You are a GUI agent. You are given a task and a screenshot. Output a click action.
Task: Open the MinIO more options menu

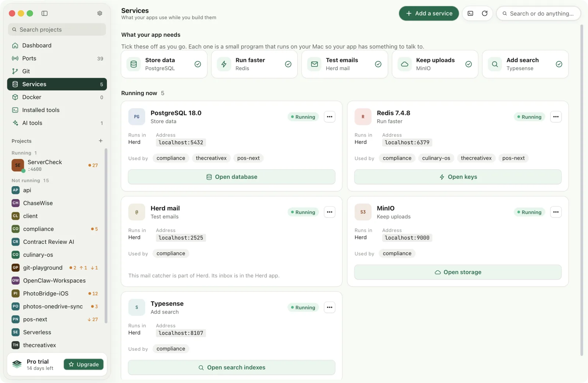[x=556, y=212]
